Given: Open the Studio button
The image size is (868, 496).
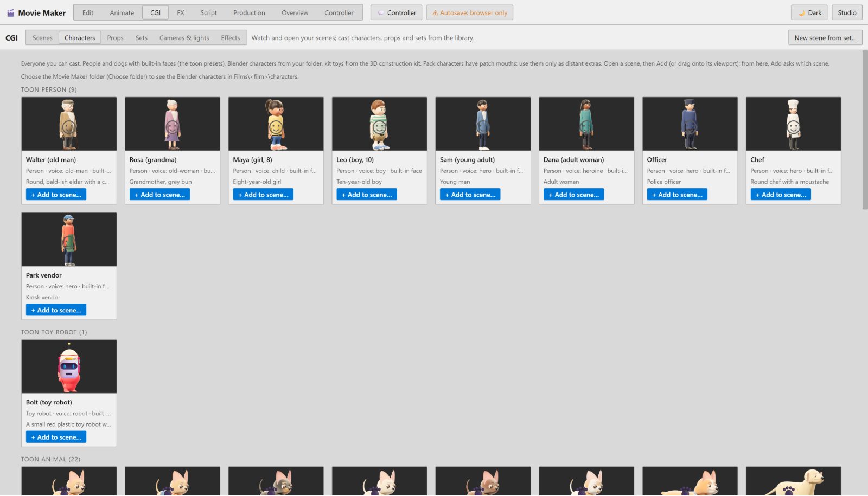Looking at the screenshot, I should (x=847, y=12).
